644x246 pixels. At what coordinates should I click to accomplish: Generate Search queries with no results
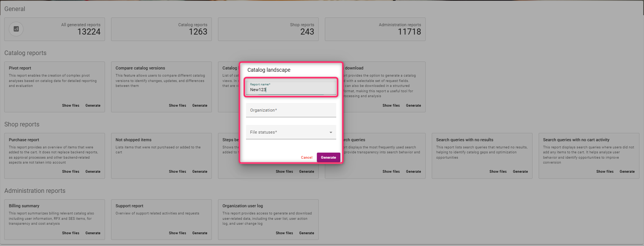(520, 172)
